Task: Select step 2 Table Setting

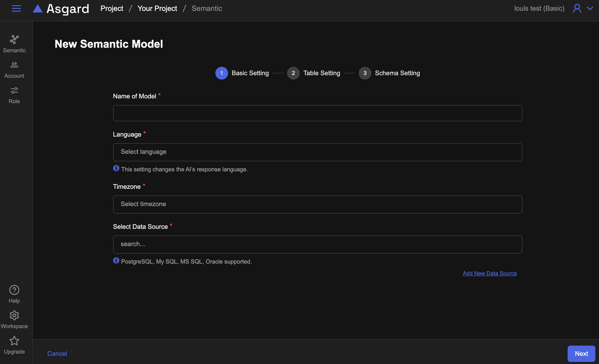Action: (293, 73)
